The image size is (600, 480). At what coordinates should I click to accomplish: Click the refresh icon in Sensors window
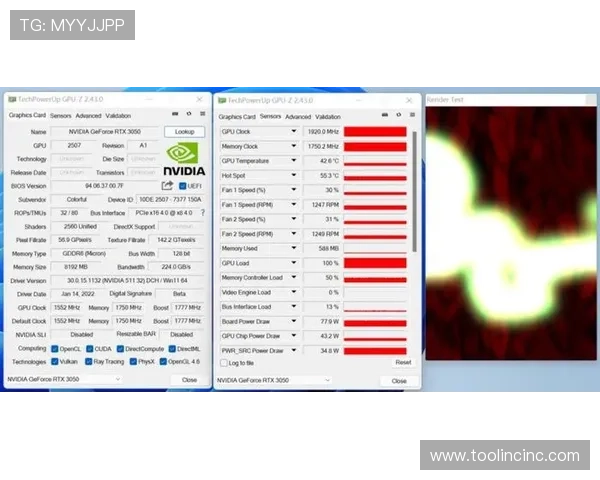click(399, 115)
